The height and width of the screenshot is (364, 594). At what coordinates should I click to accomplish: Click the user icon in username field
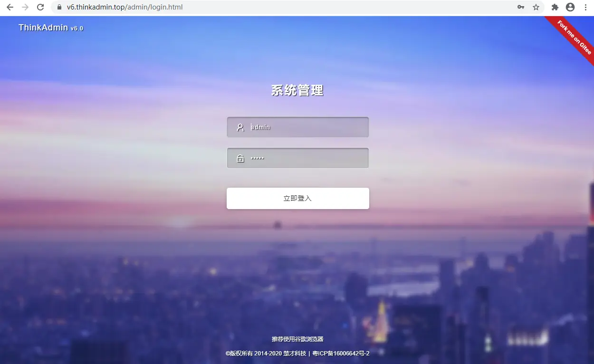[x=240, y=127]
